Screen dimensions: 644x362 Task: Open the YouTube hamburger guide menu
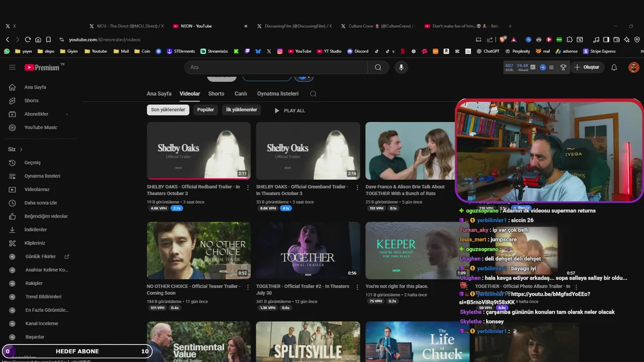pyautogui.click(x=12, y=67)
